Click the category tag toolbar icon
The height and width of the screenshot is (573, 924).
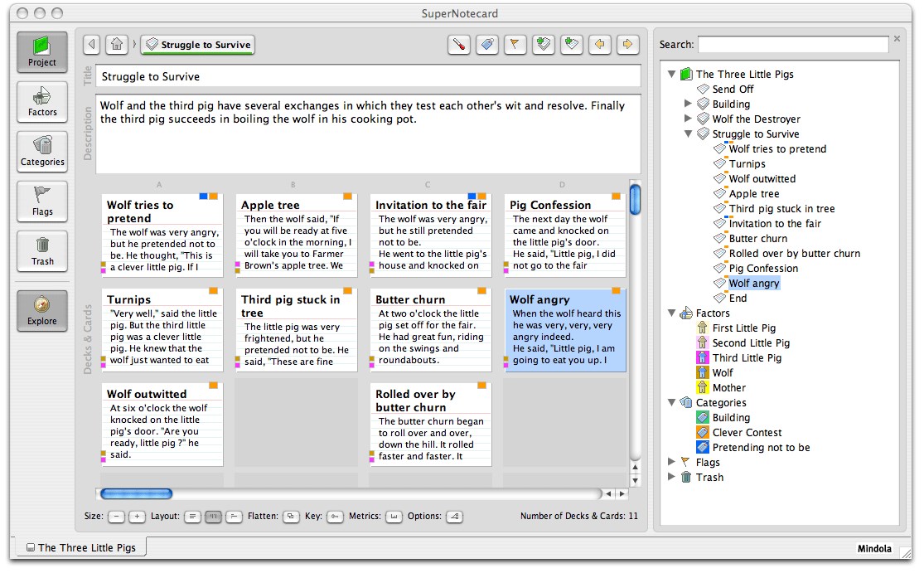pos(487,45)
